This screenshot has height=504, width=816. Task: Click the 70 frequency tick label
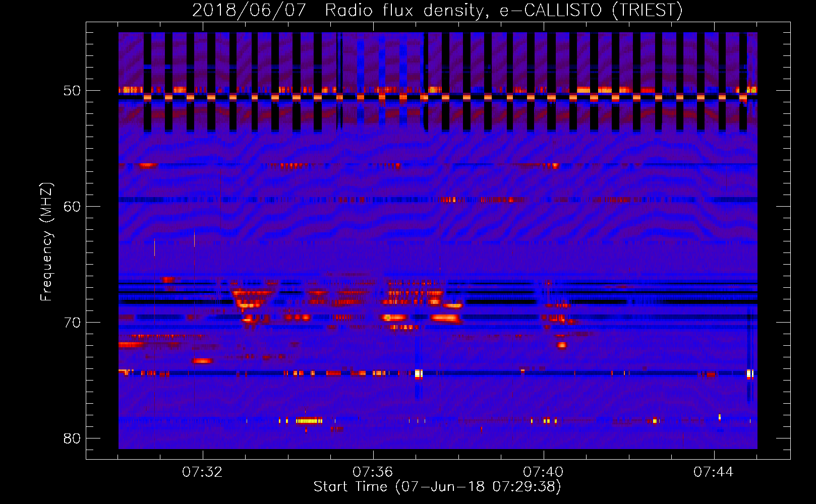click(72, 323)
